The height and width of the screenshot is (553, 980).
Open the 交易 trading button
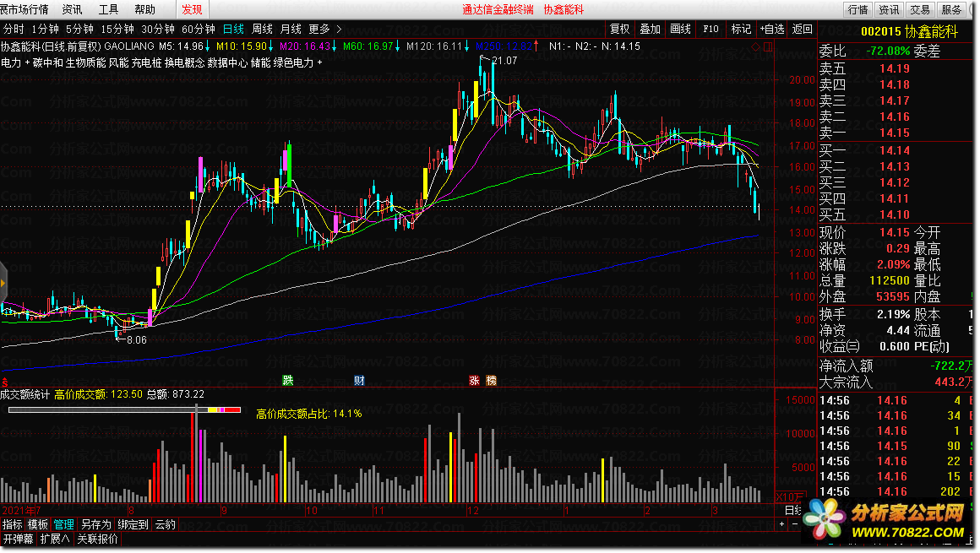[x=919, y=9]
